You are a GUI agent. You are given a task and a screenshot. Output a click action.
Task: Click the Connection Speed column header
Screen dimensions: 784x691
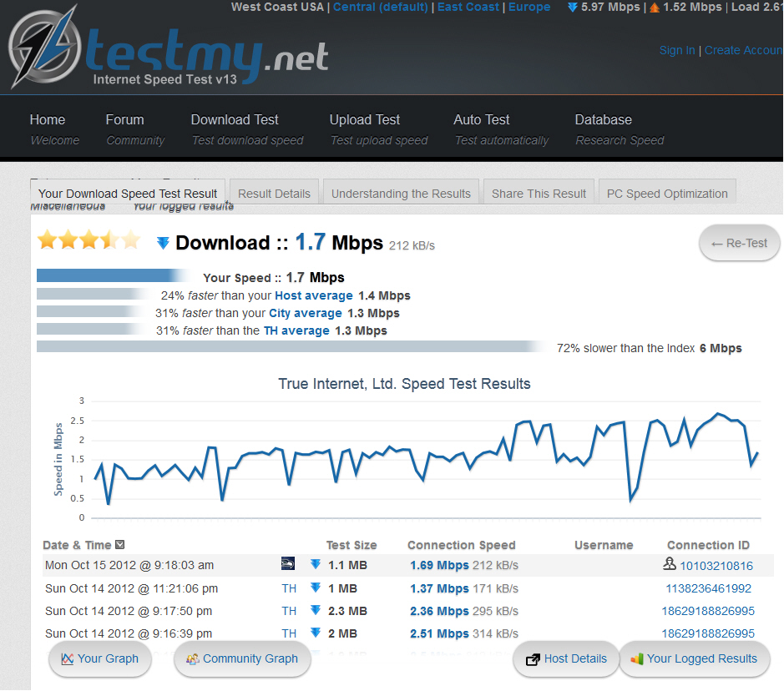(x=461, y=545)
